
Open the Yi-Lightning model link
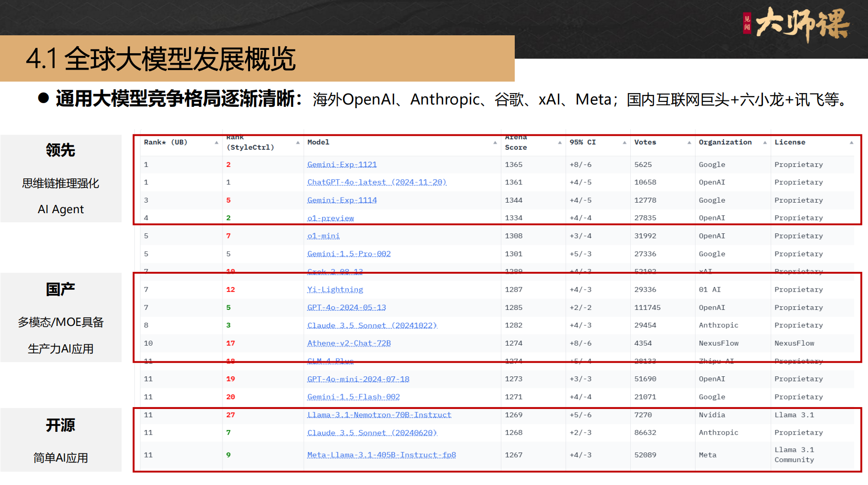pos(335,290)
